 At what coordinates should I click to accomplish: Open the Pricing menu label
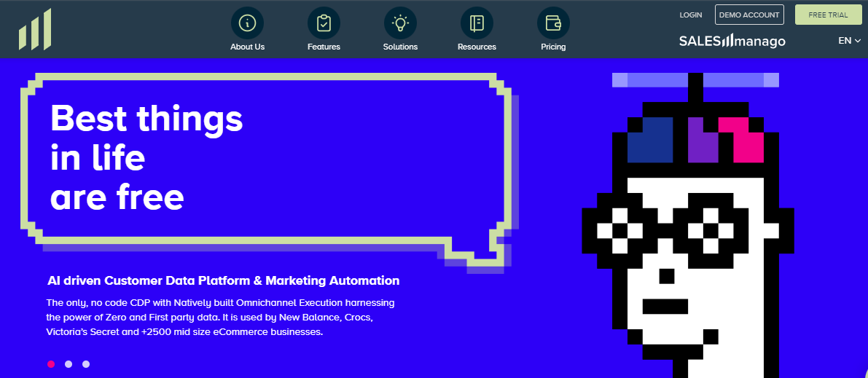click(554, 47)
